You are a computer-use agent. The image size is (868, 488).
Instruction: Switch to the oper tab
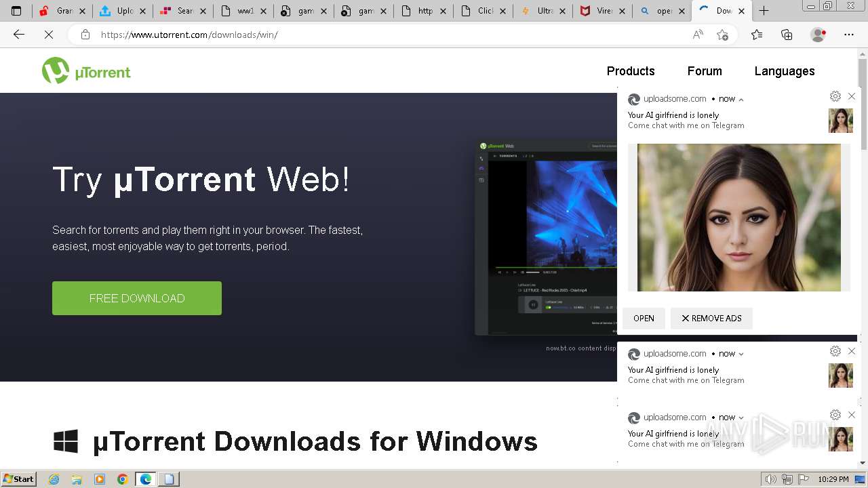(661, 11)
